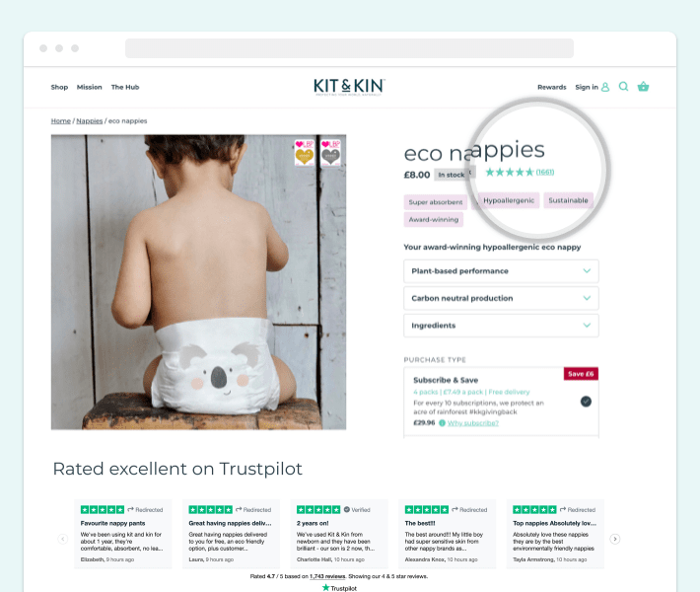
Task: Click the grey LBP award badge
Action: 331,153
